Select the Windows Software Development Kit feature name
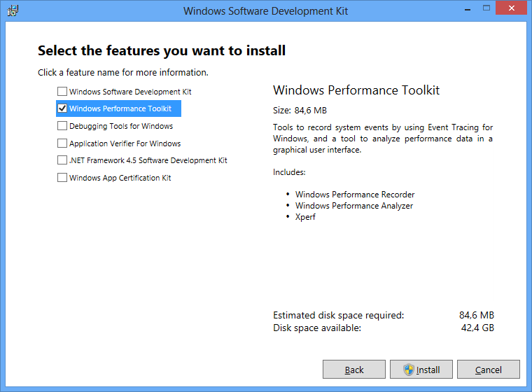Viewport: 532px width, 392px height. [130, 92]
